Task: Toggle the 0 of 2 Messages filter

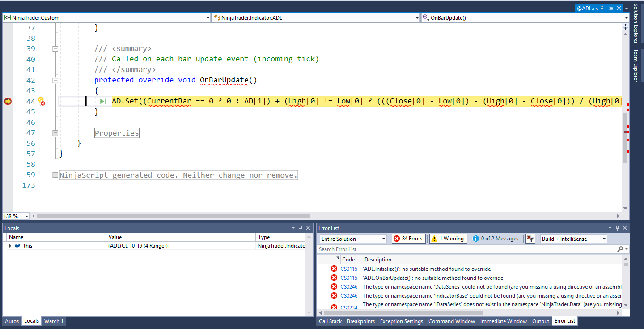Action: point(496,239)
